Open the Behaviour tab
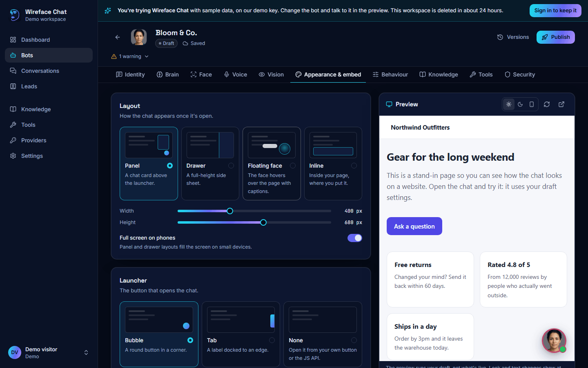588x368 pixels. (x=390, y=74)
